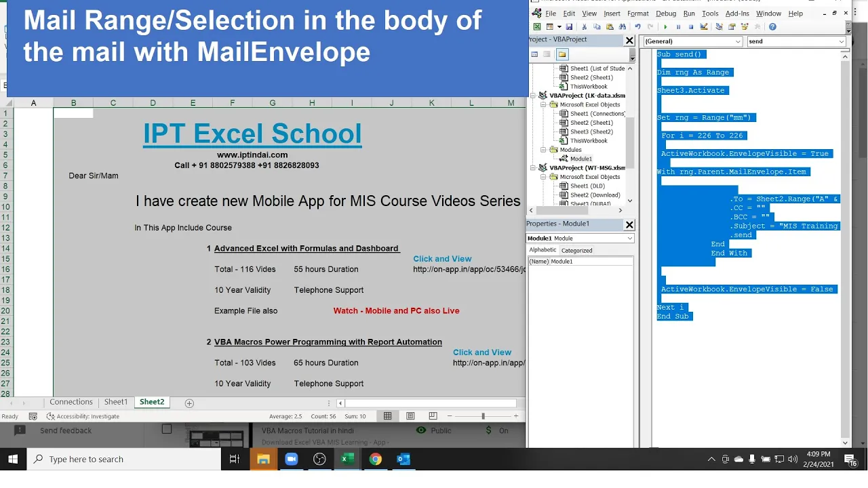Open the Add-Ins menu
868x488 pixels.
[x=737, y=14]
